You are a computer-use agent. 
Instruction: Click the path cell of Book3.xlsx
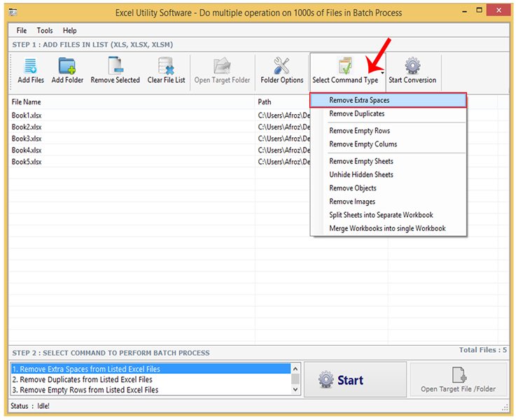coord(283,139)
